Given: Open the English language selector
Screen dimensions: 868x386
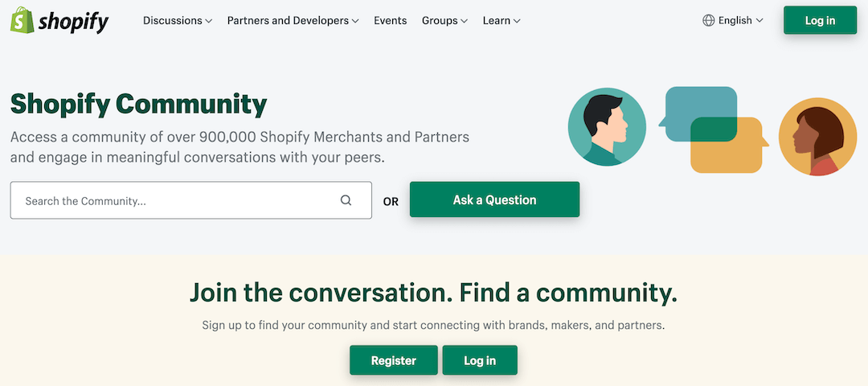Looking at the screenshot, I should coord(733,20).
